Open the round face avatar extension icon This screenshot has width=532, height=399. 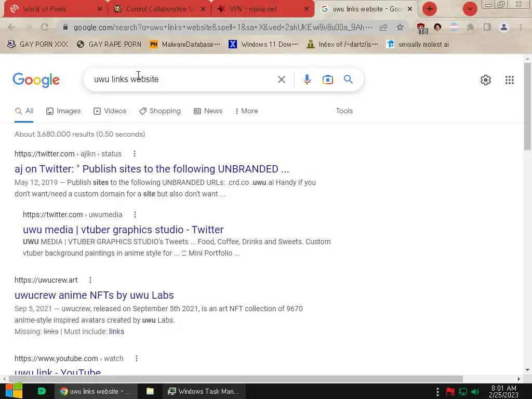[x=437, y=27]
